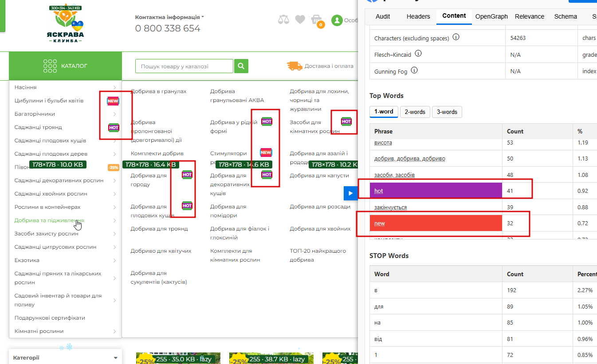Click HOT badge next to Добрива для плодових кущів
Screen dimensions: 597x364
[187, 206]
